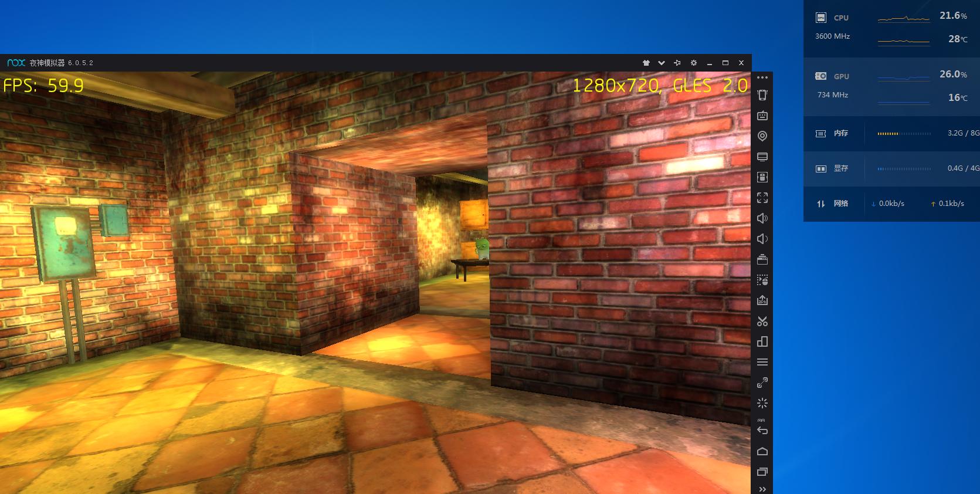Expand the Nox title bar dropdown arrow
The height and width of the screenshot is (494, 980).
click(662, 63)
